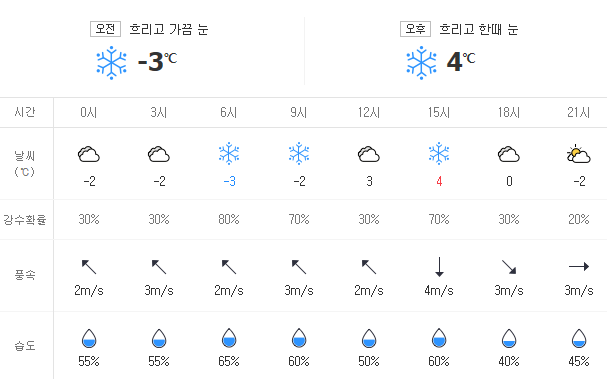This screenshot has width=607, height=379.
Task: Select the 오전 label box
Action: coord(105,29)
